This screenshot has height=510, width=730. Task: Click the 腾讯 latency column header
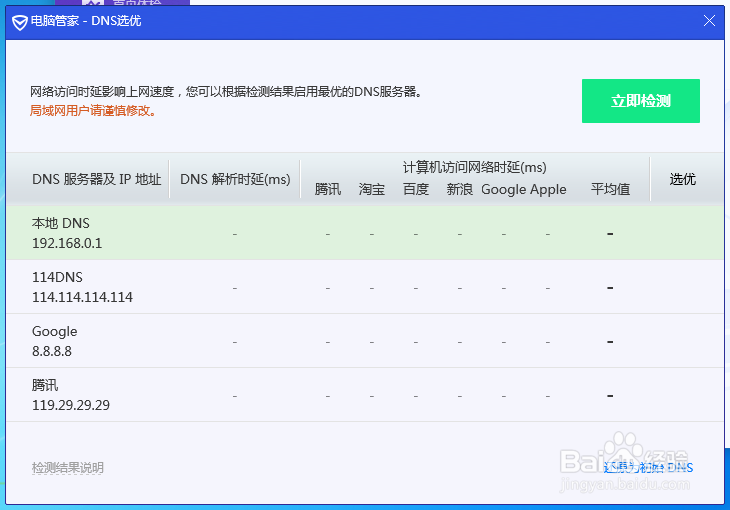point(328,190)
